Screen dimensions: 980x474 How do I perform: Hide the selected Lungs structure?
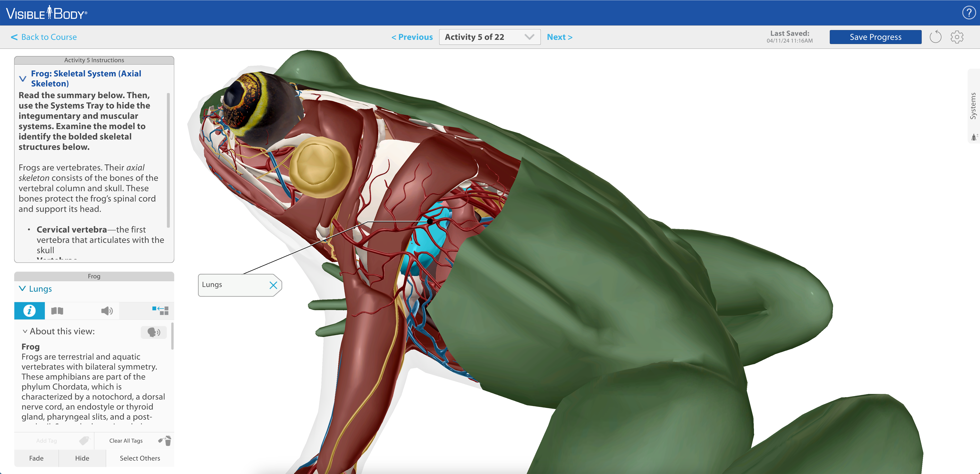(x=82, y=458)
